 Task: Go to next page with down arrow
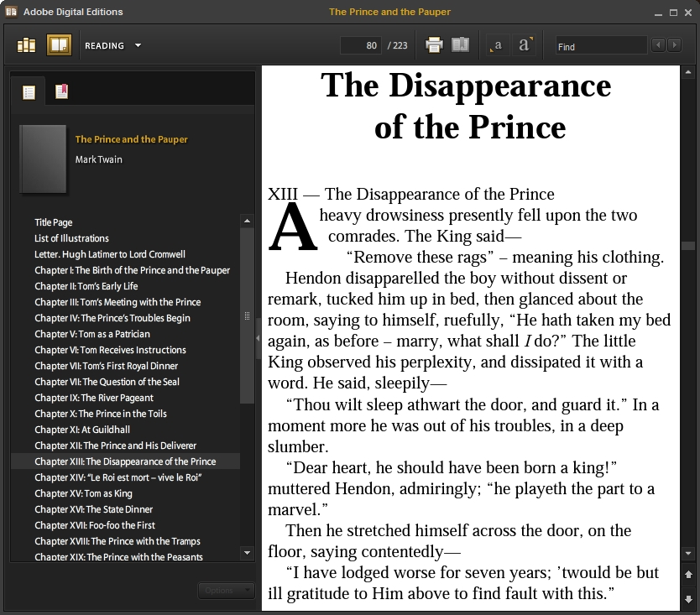[688, 598]
